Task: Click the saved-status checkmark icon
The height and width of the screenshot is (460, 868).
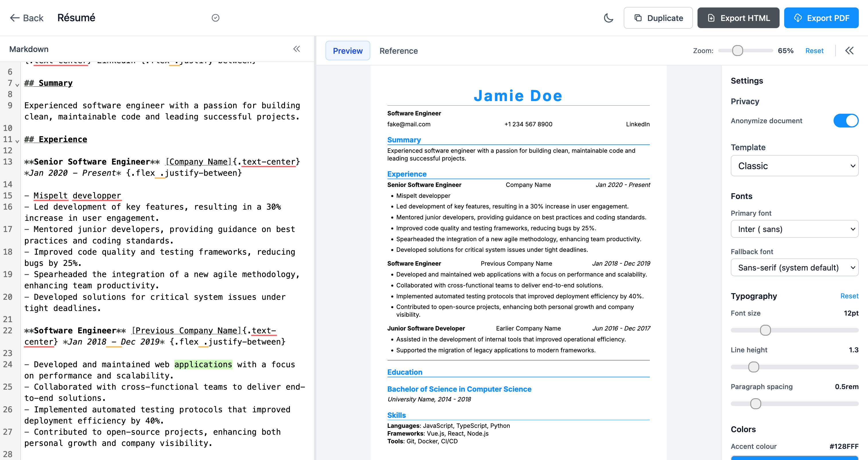Action: [216, 18]
